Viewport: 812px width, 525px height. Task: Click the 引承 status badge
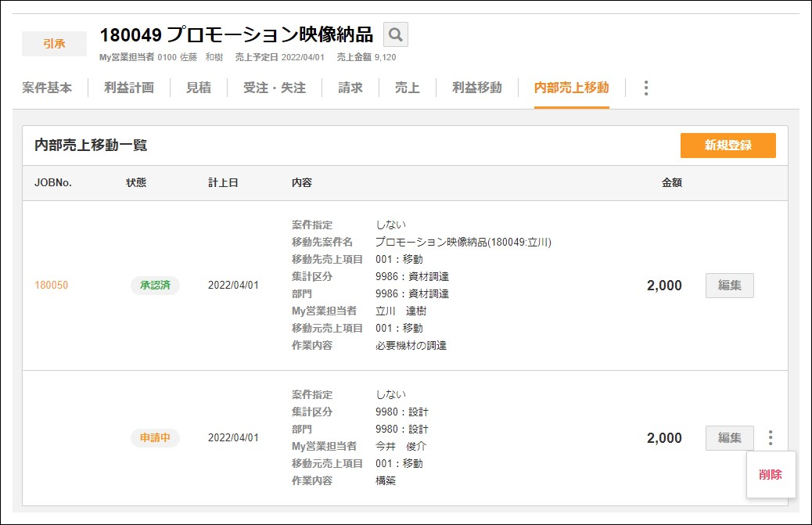55,44
